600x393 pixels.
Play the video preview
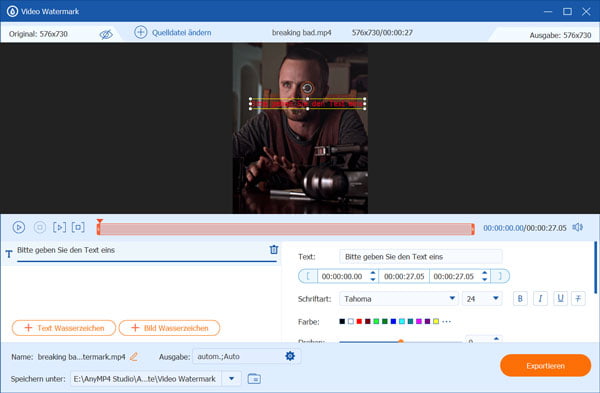(19, 227)
